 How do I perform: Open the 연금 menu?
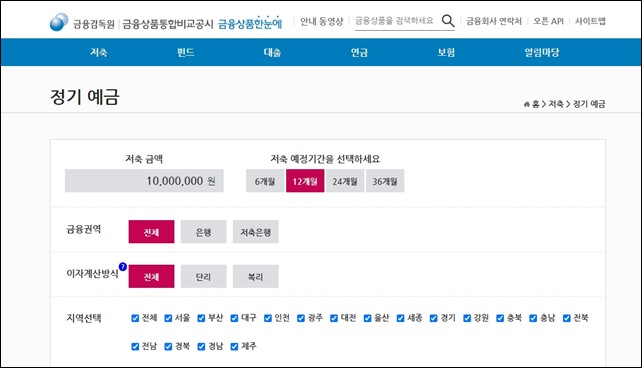[359, 52]
